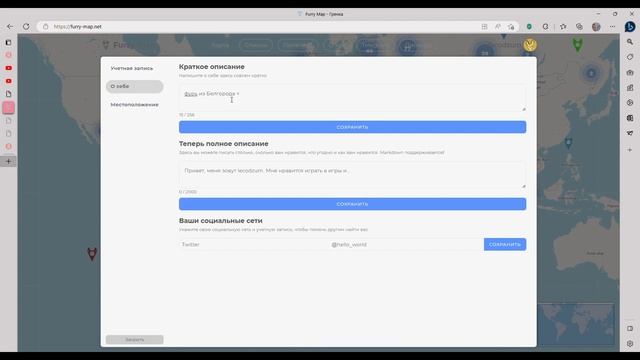Click the Ваши социальные сети heading

coord(220,221)
